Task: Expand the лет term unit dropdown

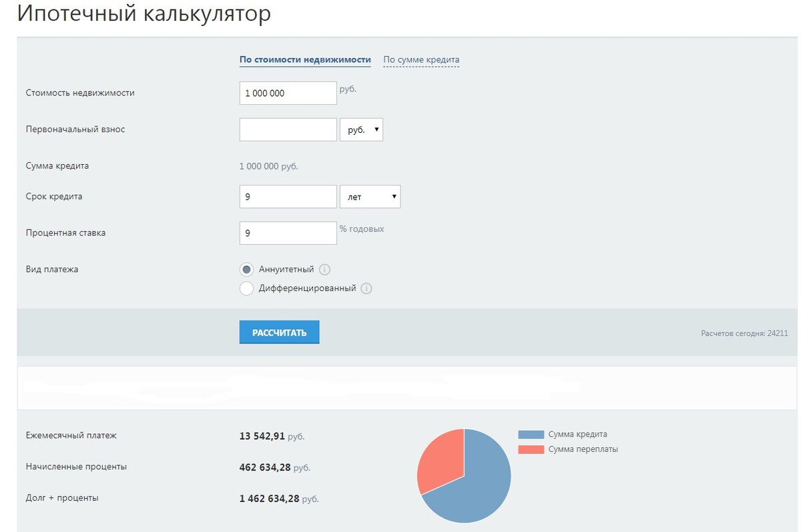Action: click(370, 197)
